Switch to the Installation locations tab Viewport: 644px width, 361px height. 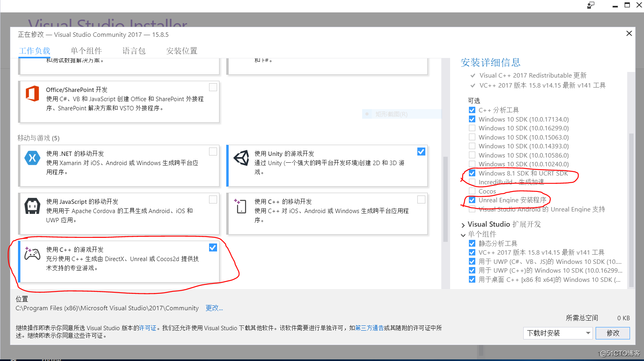pos(182,51)
